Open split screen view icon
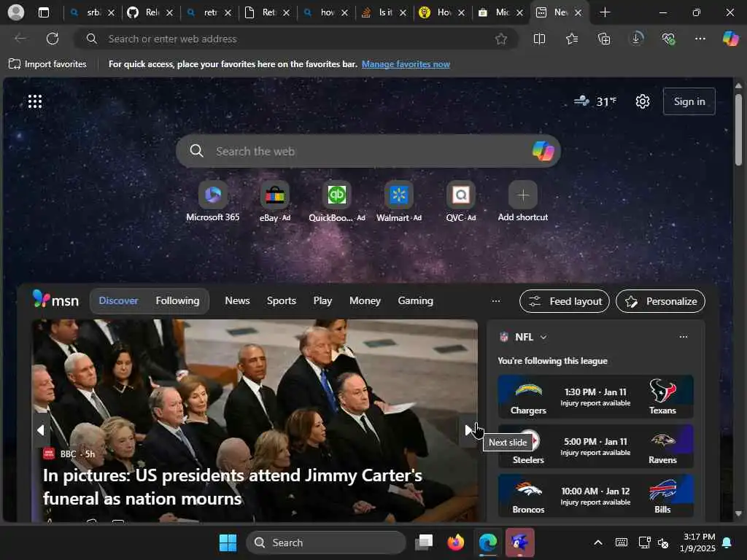747x560 pixels. pos(539,39)
